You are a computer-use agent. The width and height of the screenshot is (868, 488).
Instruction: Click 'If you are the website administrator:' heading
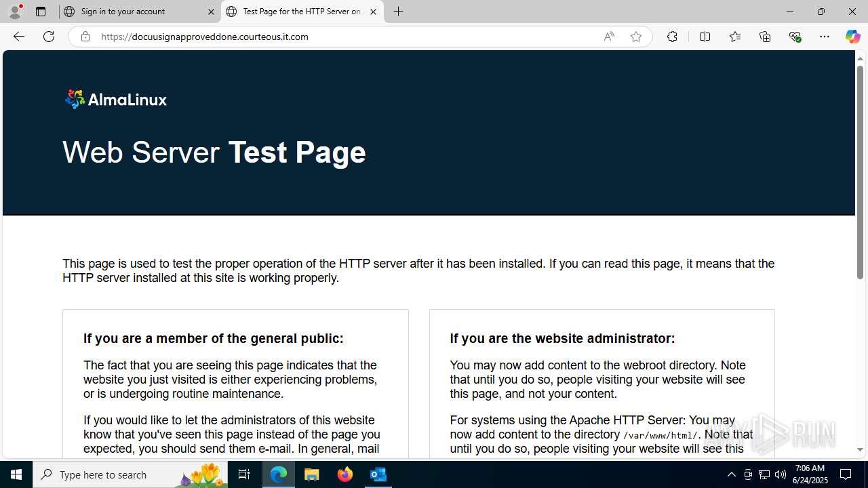coord(562,338)
